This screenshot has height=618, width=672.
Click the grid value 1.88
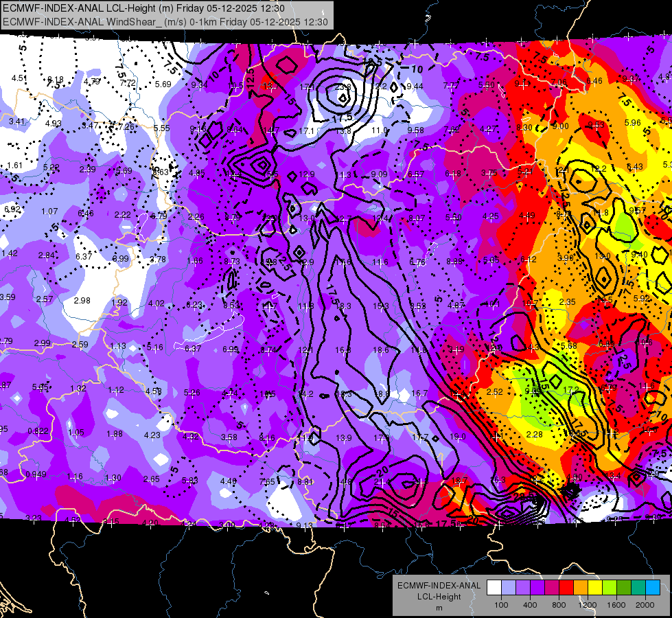(x=115, y=433)
